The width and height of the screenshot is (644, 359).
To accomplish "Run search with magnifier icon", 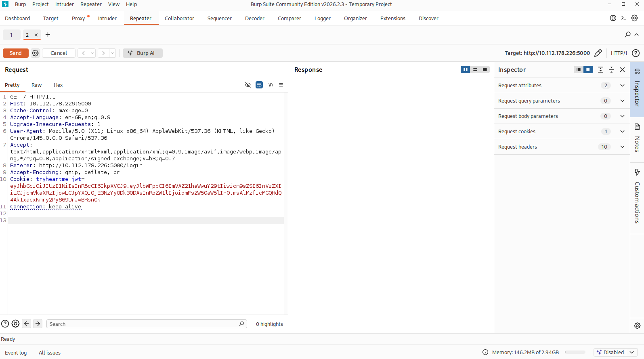I will 241,324.
